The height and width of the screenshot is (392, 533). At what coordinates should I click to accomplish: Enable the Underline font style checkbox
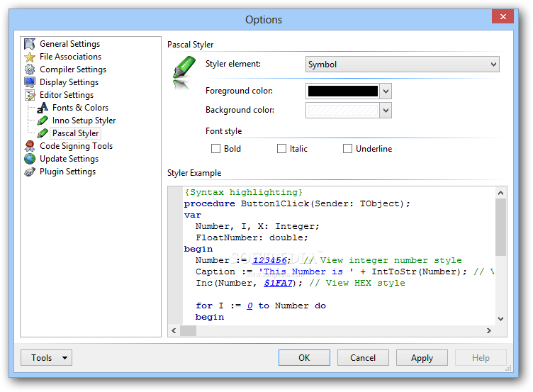[x=347, y=149]
